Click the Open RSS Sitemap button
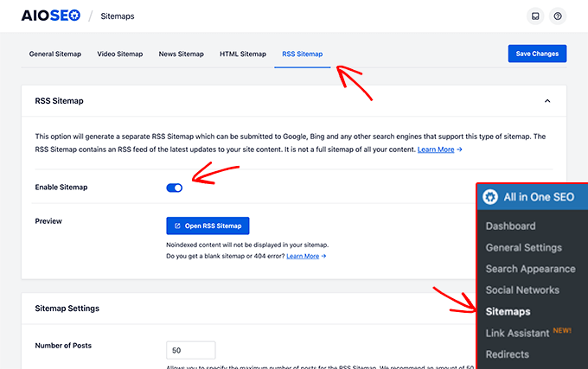The width and height of the screenshot is (588, 369). click(208, 226)
